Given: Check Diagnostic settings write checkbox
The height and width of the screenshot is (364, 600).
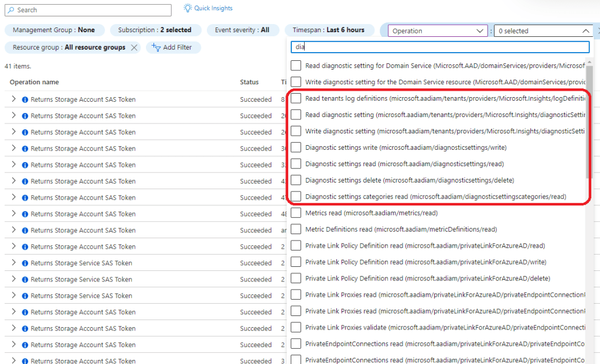Looking at the screenshot, I should pyautogui.click(x=296, y=147).
